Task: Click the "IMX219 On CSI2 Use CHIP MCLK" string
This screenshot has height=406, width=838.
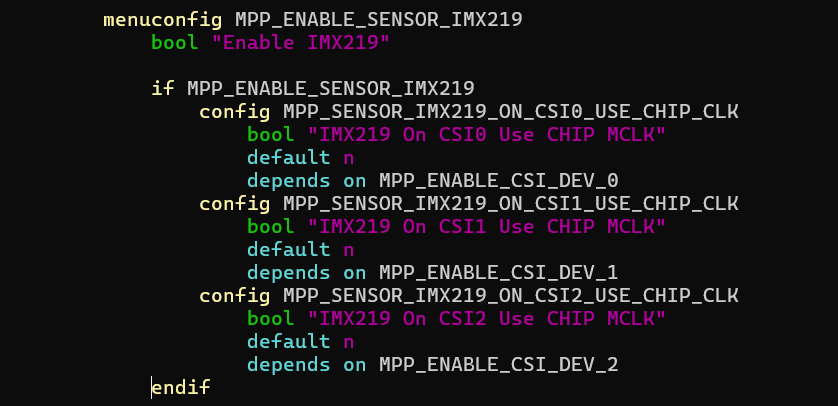Action: click(x=486, y=318)
